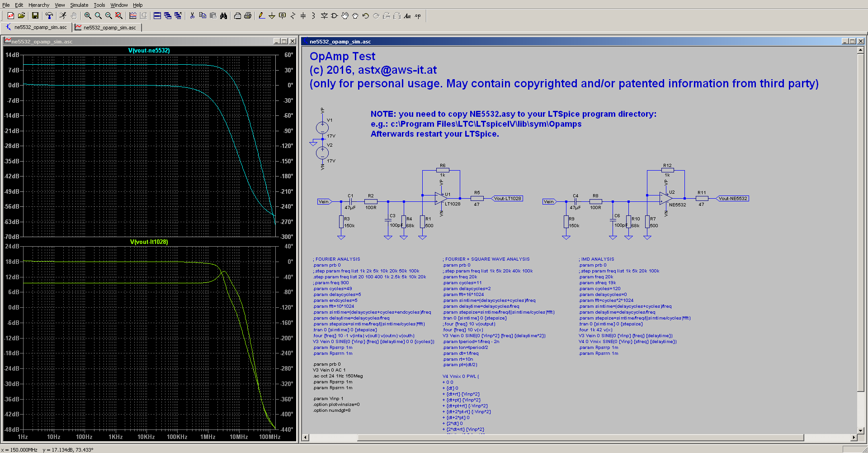Open the Help menu
Viewport: 868px width, 453px height.
pyautogui.click(x=138, y=5)
